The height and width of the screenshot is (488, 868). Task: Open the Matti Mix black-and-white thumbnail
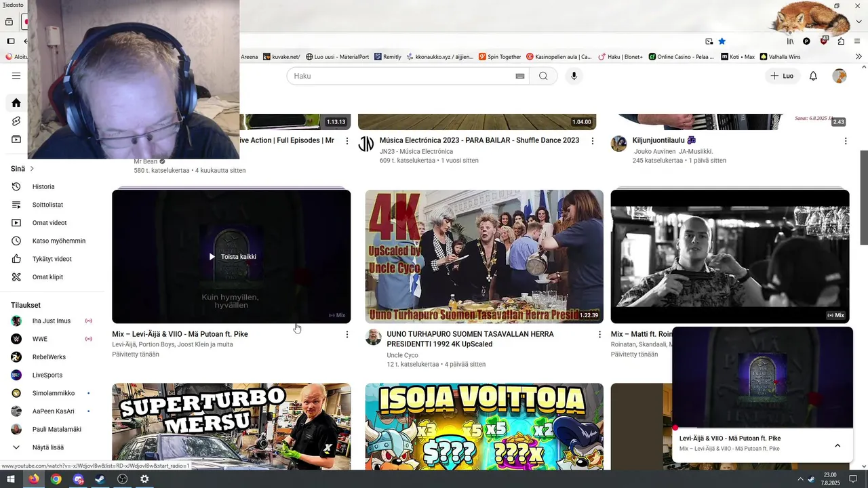(730, 256)
